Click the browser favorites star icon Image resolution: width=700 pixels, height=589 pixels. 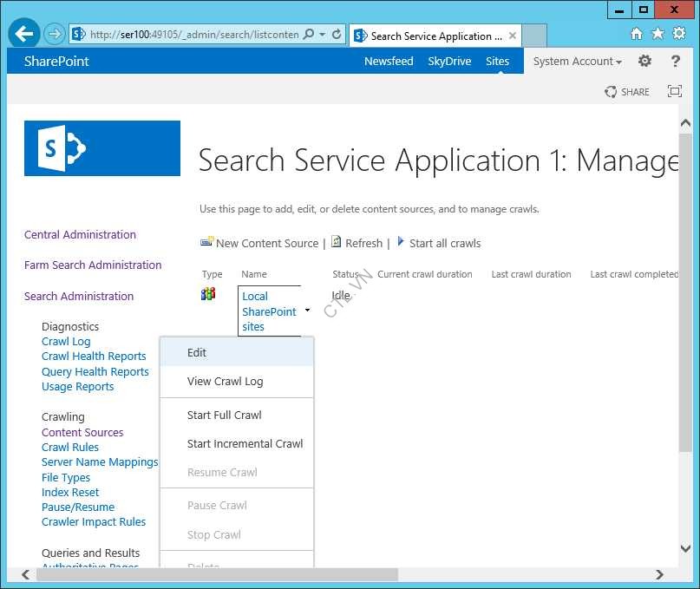pyautogui.click(x=657, y=34)
